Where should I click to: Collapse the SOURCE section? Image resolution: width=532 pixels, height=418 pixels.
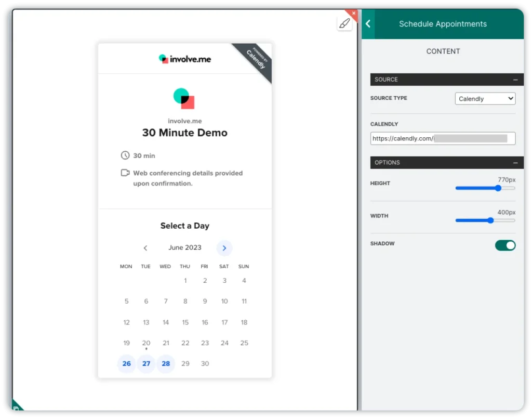(x=515, y=80)
